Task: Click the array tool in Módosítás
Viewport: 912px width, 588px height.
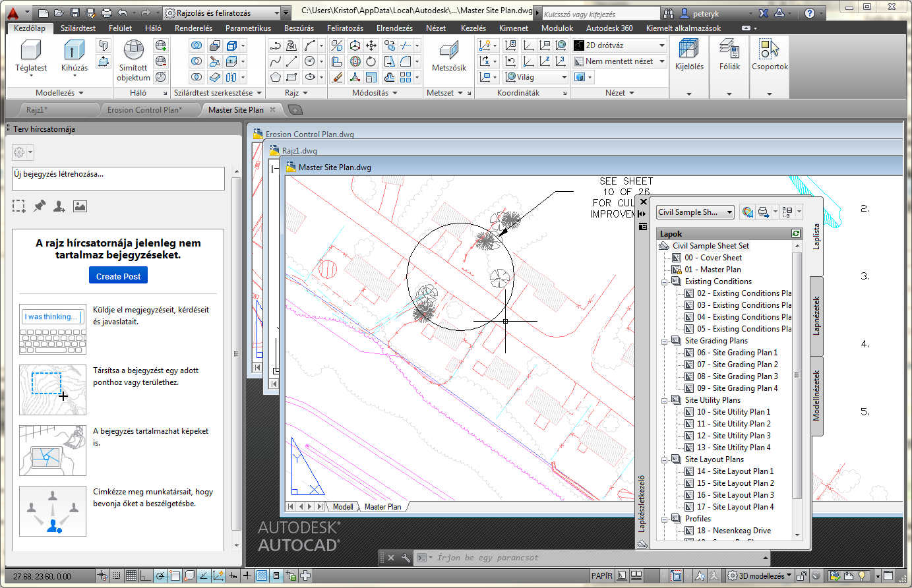Action: click(406, 77)
